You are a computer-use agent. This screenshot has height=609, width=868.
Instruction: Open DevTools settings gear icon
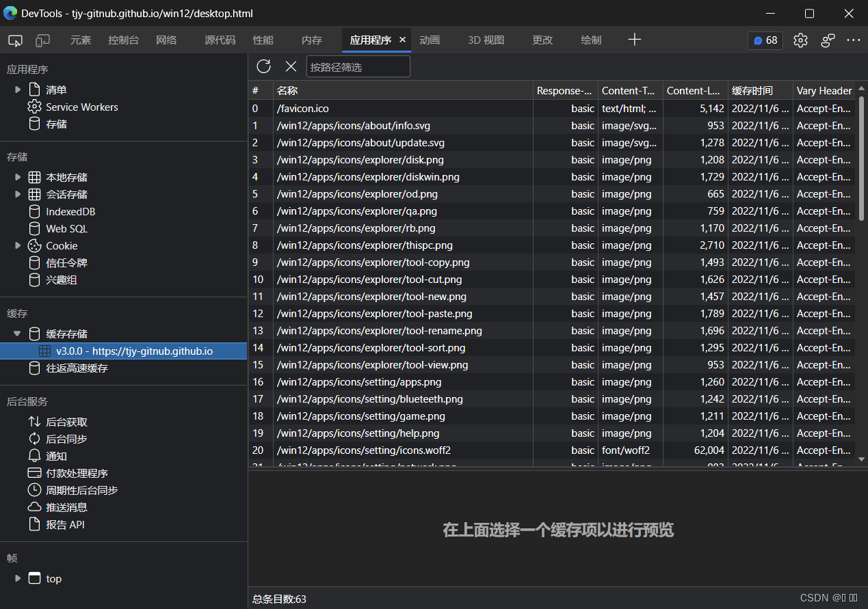pyautogui.click(x=800, y=40)
